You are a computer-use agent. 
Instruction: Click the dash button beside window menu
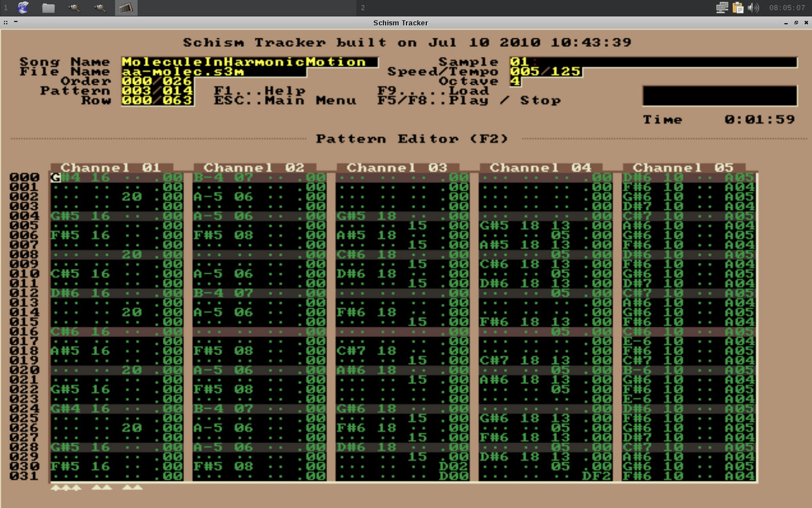click(15, 22)
